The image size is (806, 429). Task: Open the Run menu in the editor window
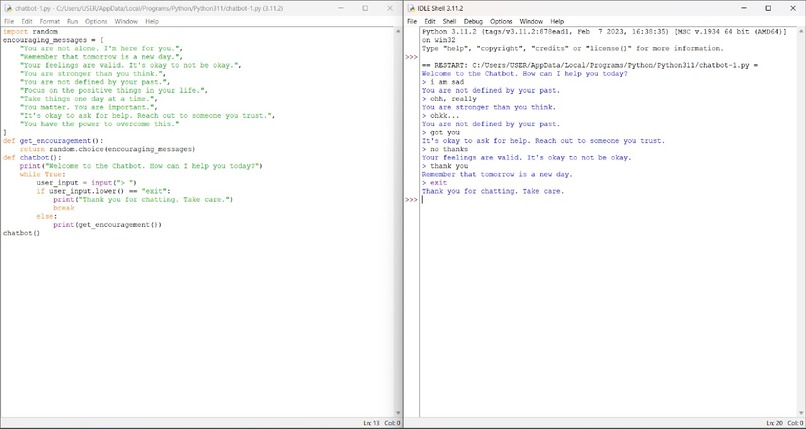(x=72, y=22)
